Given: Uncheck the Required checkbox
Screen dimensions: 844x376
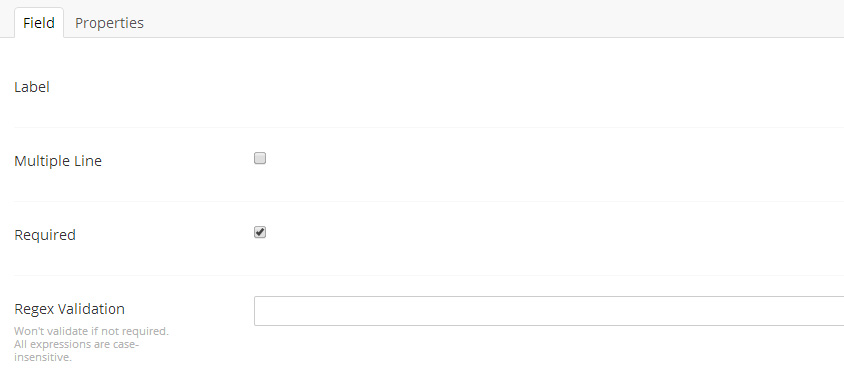Looking at the screenshot, I should click(x=260, y=232).
